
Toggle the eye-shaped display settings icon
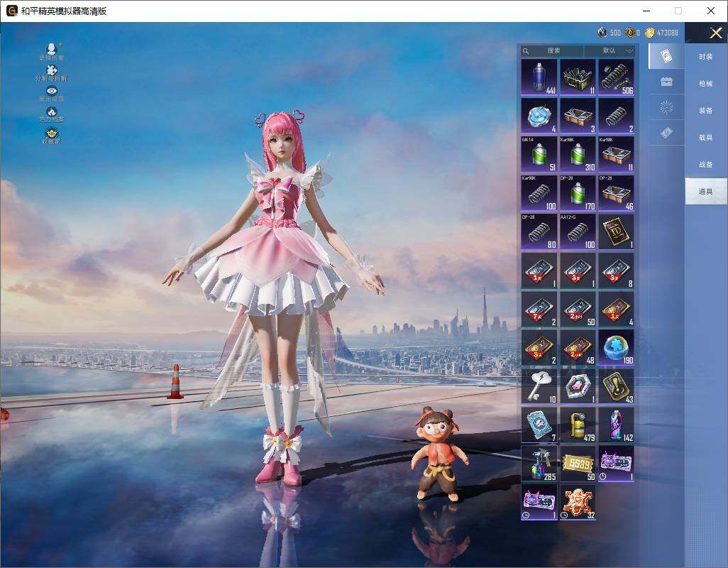click(x=52, y=93)
